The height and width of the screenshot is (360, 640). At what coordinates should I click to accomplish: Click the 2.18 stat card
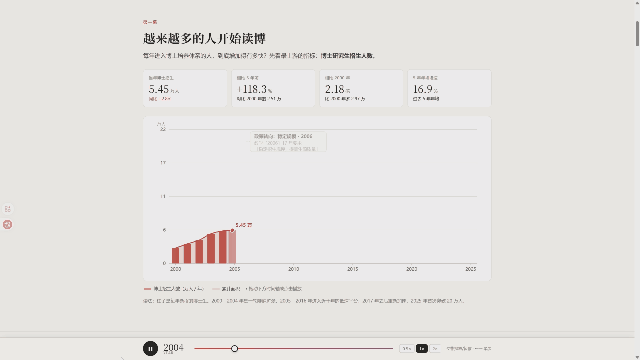pos(361,88)
